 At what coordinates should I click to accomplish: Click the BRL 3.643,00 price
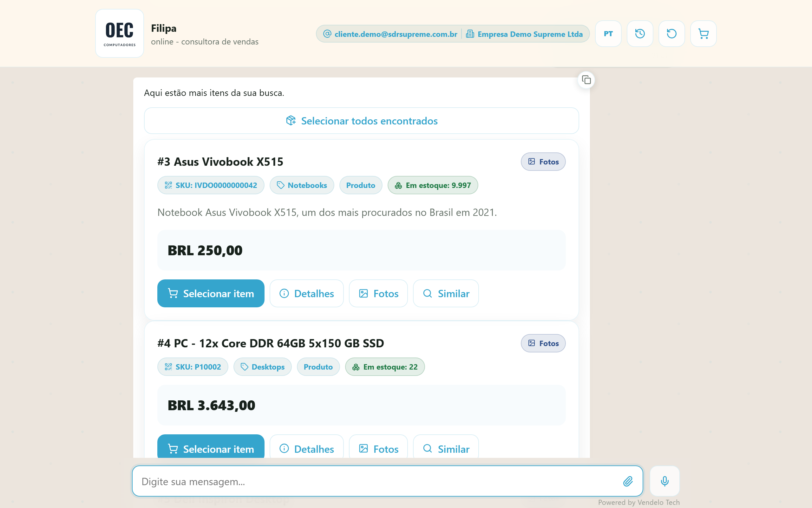click(x=211, y=405)
